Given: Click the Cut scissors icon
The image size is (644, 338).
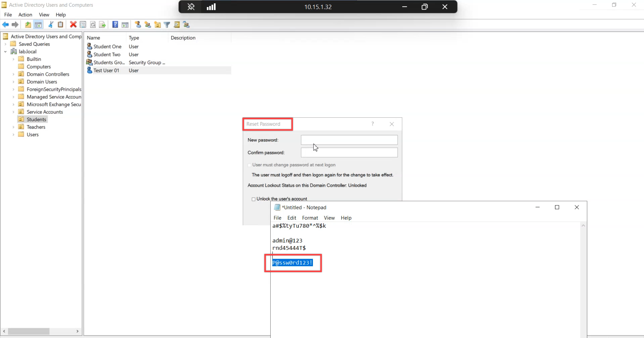Looking at the screenshot, I should click(x=51, y=24).
